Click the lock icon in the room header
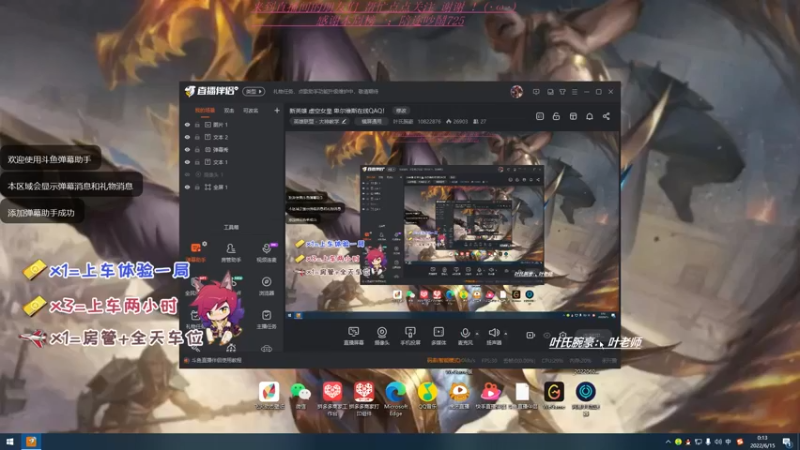 (556, 116)
